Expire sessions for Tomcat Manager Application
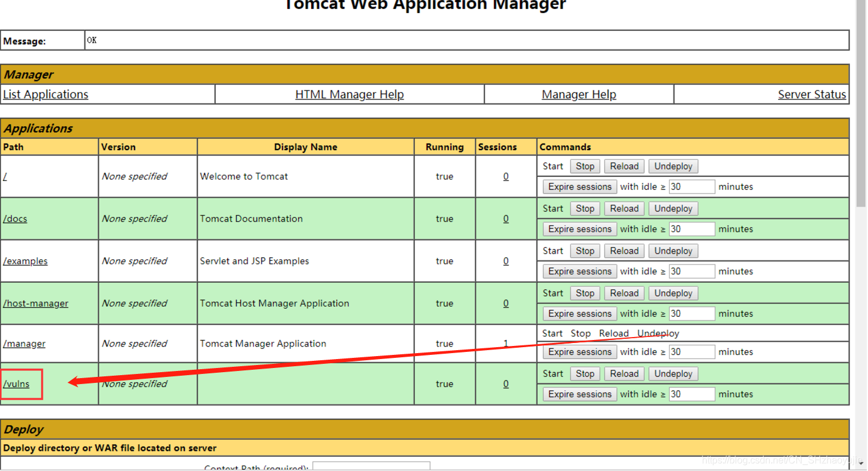Viewport: 868px width, 471px height. [580, 352]
